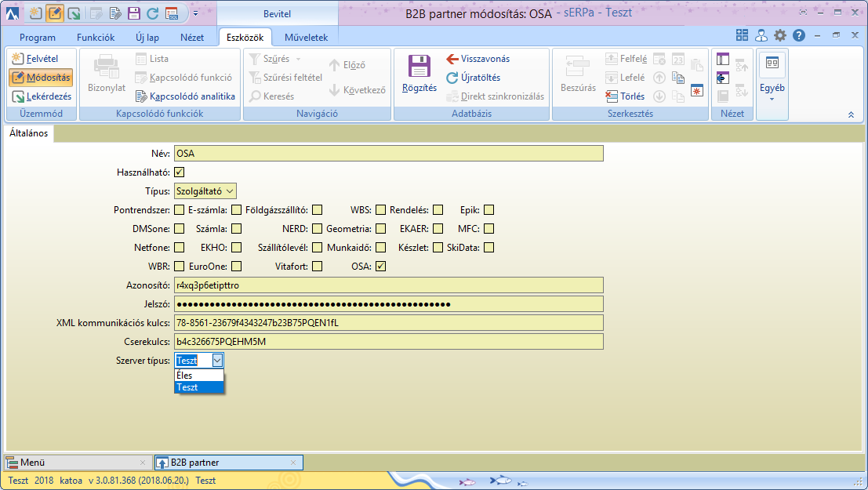Collapse the Szerver típus dropdown arrow
Image resolution: width=868 pixels, height=490 pixels.
[x=217, y=361]
